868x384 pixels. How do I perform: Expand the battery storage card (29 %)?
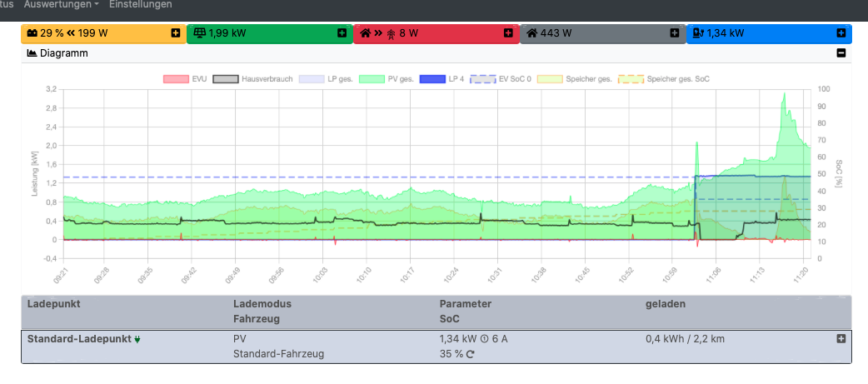[x=175, y=33]
